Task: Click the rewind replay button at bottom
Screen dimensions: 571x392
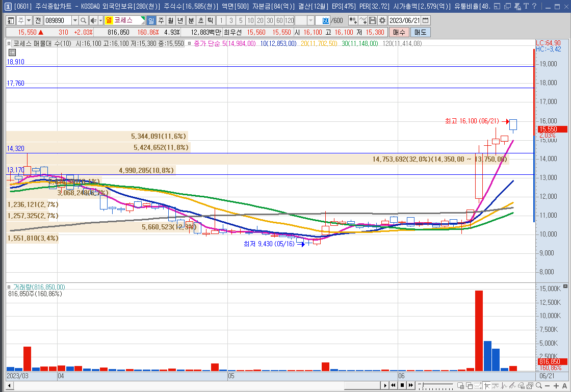Action: pos(394,385)
